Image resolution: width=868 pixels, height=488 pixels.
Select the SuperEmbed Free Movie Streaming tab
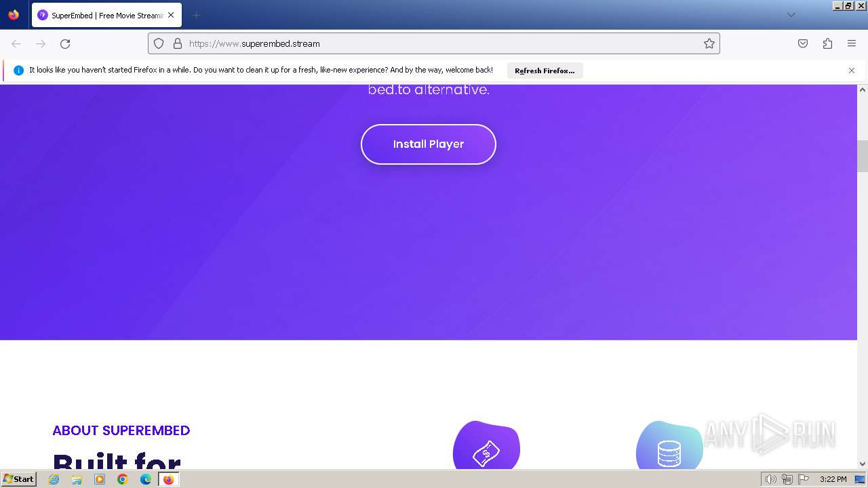click(106, 15)
